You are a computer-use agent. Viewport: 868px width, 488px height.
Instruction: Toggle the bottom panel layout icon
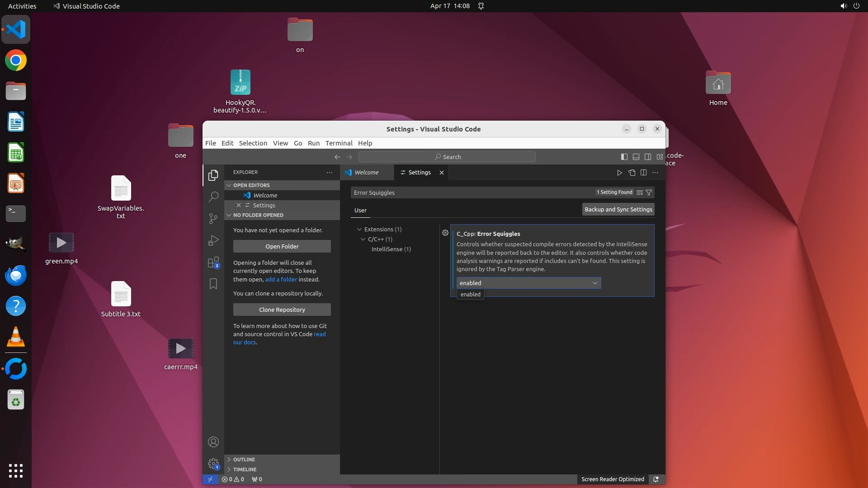(636, 157)
